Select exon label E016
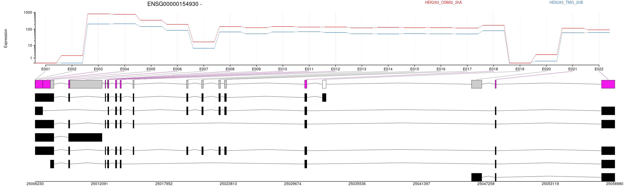Viewport: 644px width, 188px height. [x=441, y=69]
